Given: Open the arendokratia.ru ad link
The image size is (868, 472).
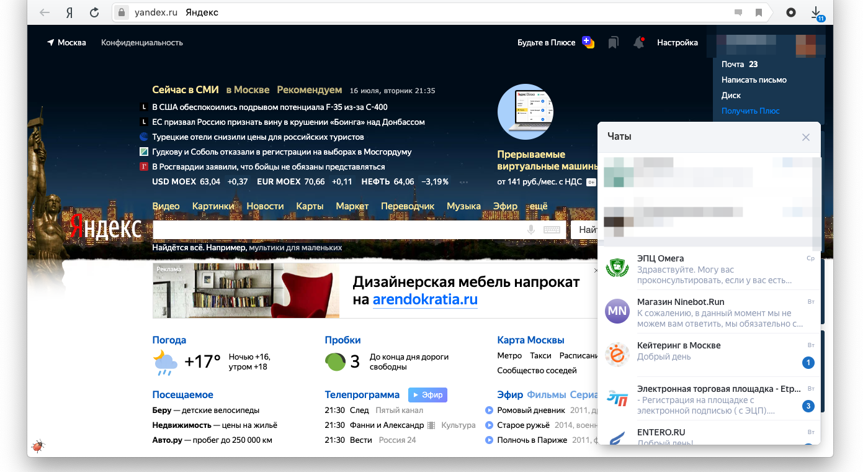Looking at the screenshot, I should click(x=425, y=300).
